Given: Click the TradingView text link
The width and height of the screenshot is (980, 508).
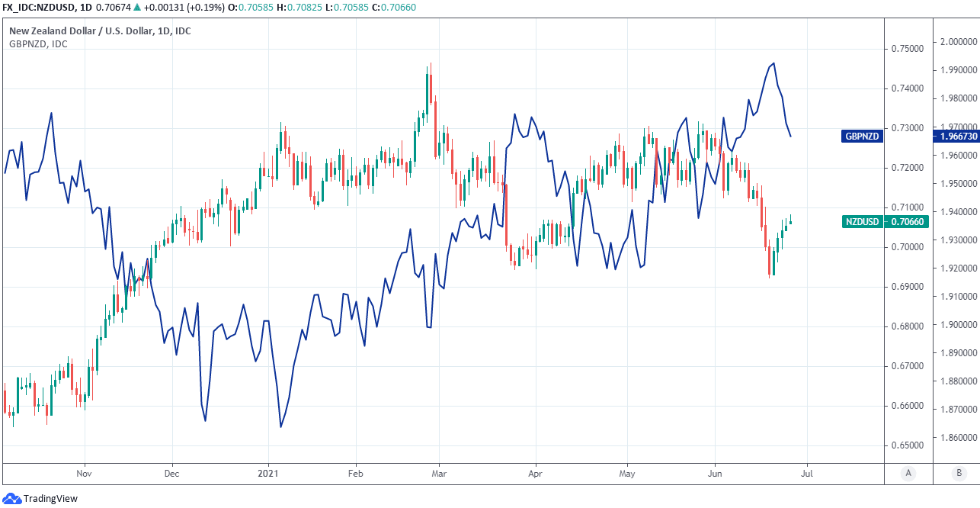Looking at the screenshot, I should tap(50, 499).
